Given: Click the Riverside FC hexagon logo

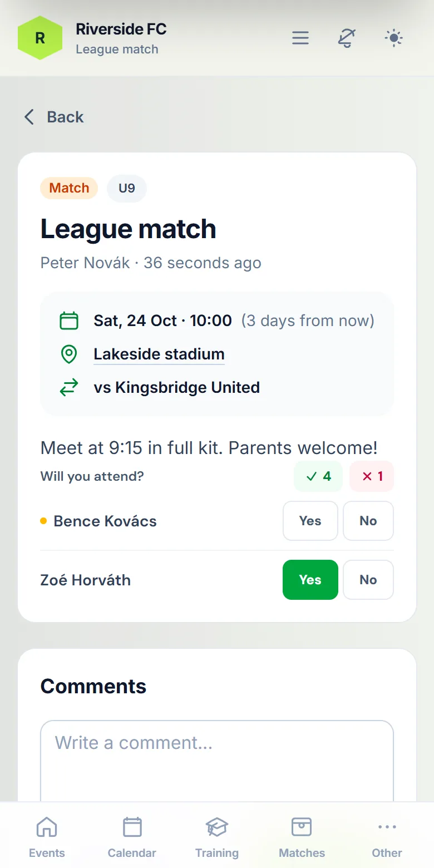Looking at the screenshot, I should [40, 38].
